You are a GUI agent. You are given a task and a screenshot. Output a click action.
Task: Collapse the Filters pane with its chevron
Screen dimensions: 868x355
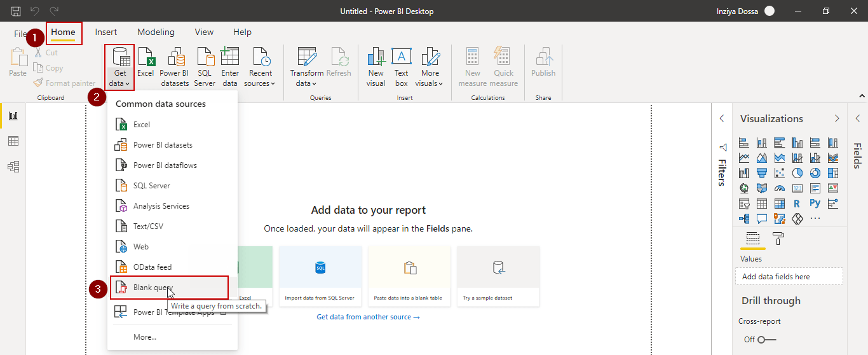722,118
